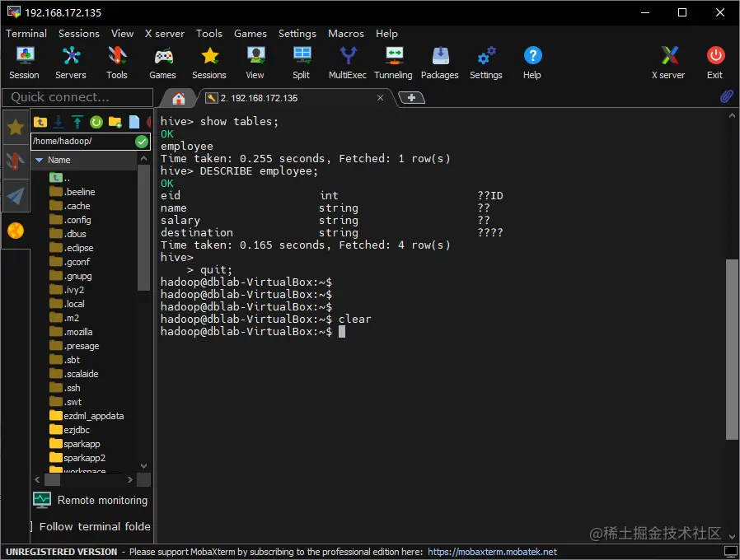Select the .ivy2 folder
Screen dimensions: 740x560
(x=67, y=290)
